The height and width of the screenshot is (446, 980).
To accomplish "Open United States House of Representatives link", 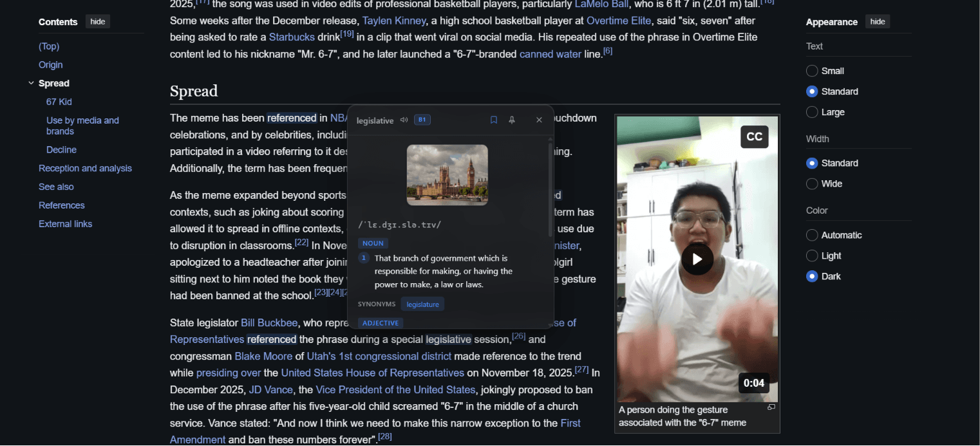I will point(373,373).
